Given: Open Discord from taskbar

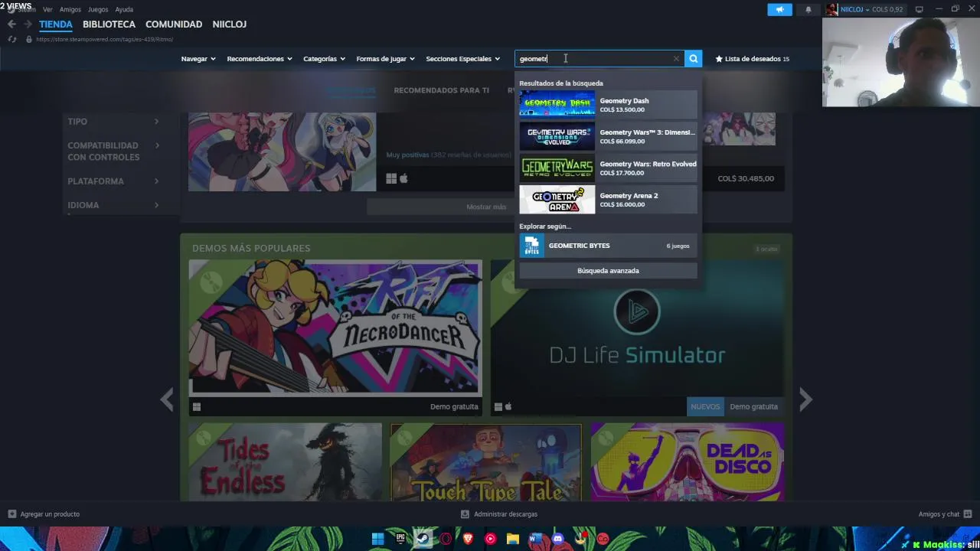Looking at the screenshot, I should (558, 539).
